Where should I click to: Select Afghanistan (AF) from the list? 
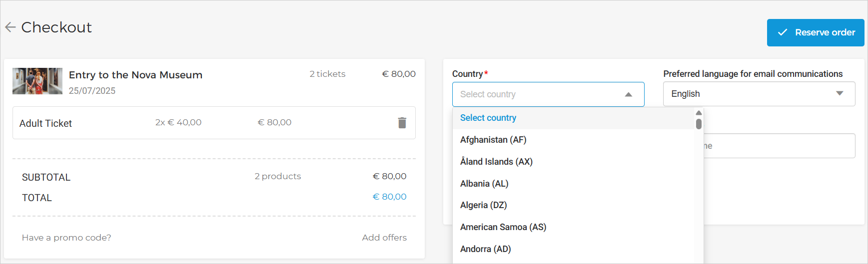pyautogui.click(x=493, y=140)
